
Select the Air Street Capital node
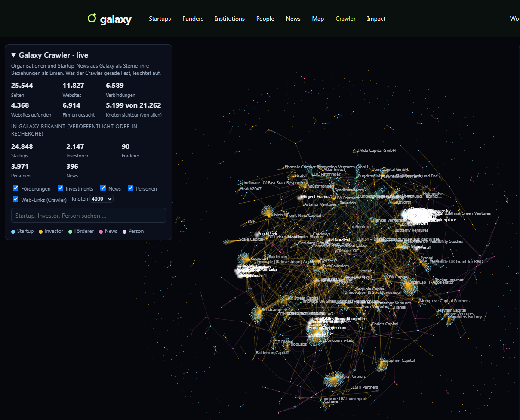click(x=304, y=298)
